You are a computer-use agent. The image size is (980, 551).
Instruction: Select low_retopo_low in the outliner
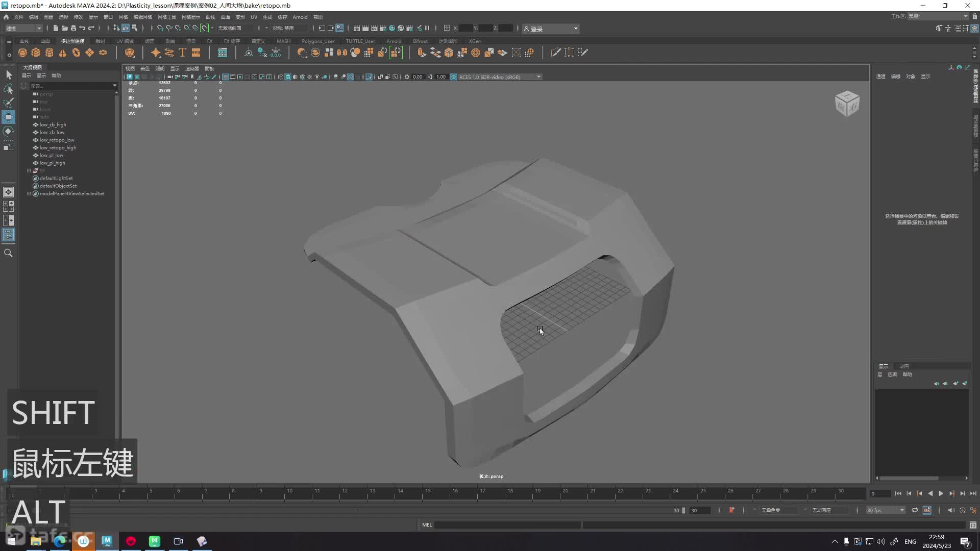click(57, 140)
